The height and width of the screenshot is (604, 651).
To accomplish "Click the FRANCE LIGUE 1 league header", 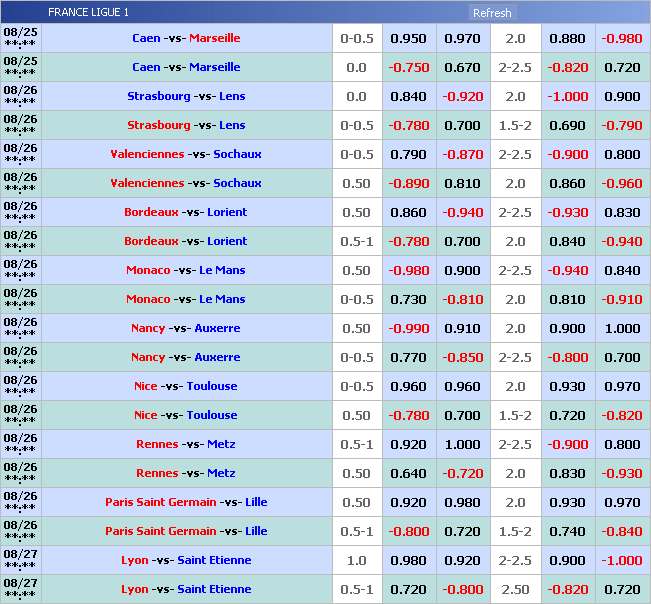I will click(x=89, y=13).
